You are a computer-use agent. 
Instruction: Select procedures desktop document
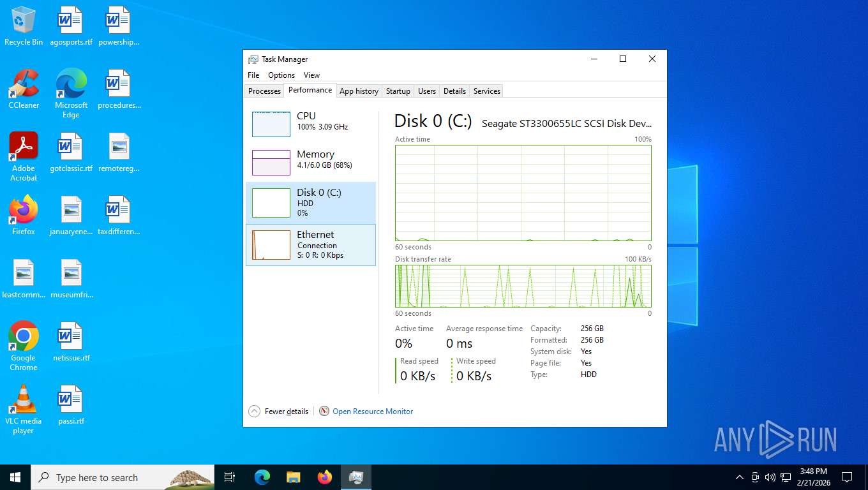point(119,90)
